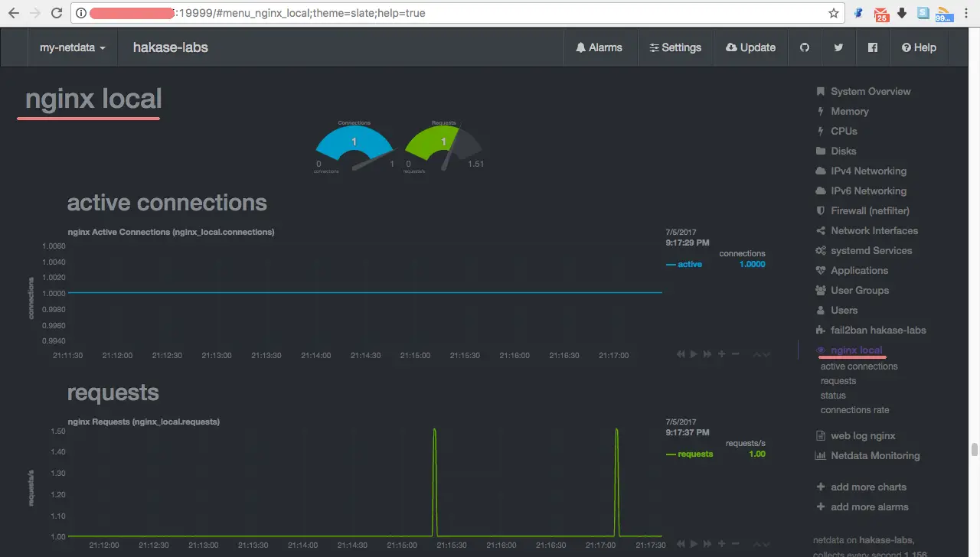The image size is (980, 557).
Task: Go to System Overview section
Action: pos(863,91)
